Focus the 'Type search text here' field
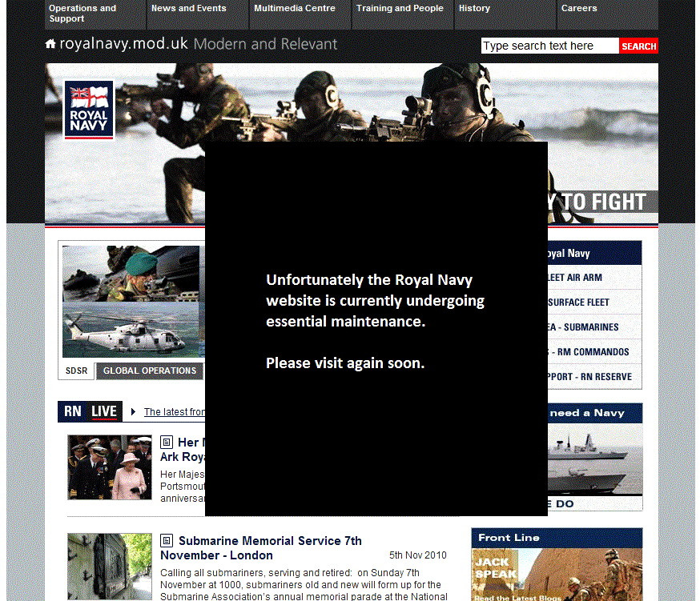This screenshot has width=700, height=601. (x=549, y=46)
